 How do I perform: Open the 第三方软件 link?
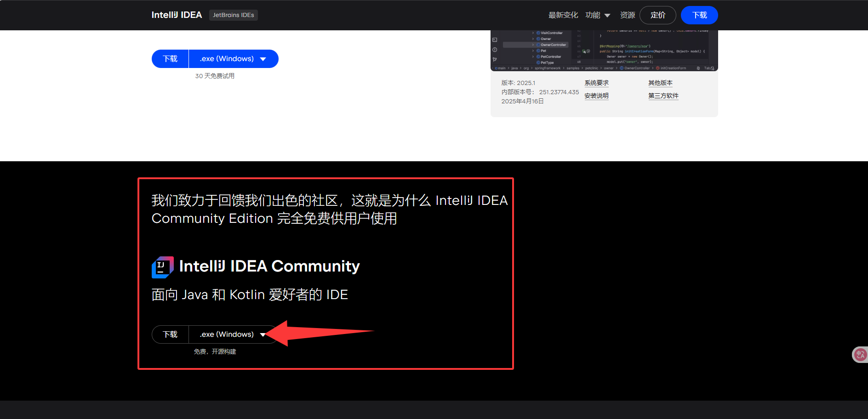pos(663,96)
